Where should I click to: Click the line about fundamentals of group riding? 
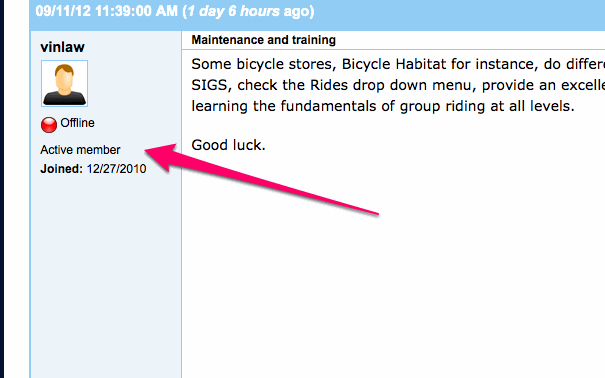click(x=383, y=106)
